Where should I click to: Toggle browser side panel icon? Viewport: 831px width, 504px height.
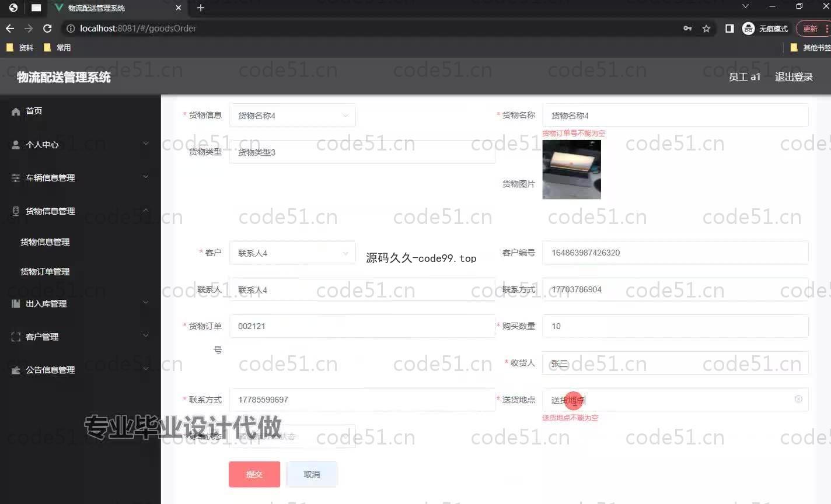pyautogui.click(x=729, y=29)
